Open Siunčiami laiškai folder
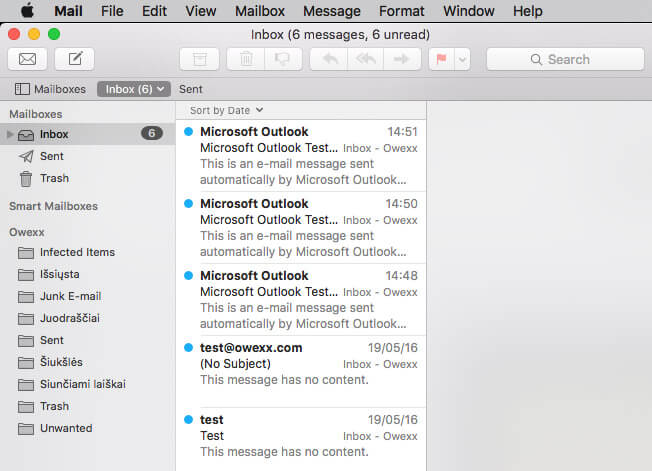Image resolution: width=652 pixels, height=471 pixels. coord(87,385)
